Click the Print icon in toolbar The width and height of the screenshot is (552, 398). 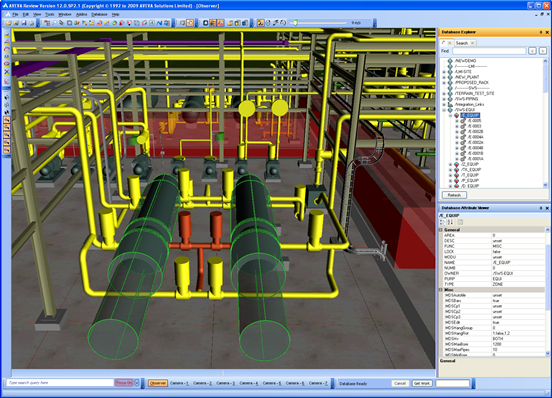[31, 23]
